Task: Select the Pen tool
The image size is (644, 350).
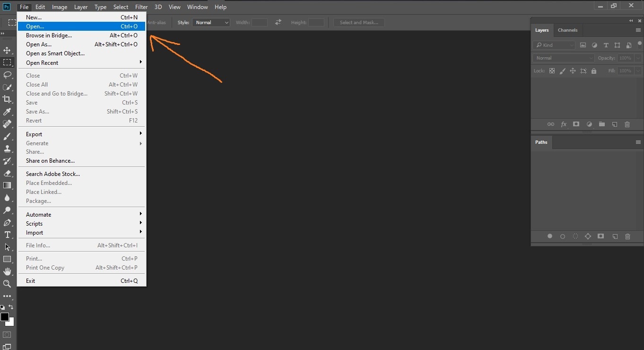Action: [7, 222]
